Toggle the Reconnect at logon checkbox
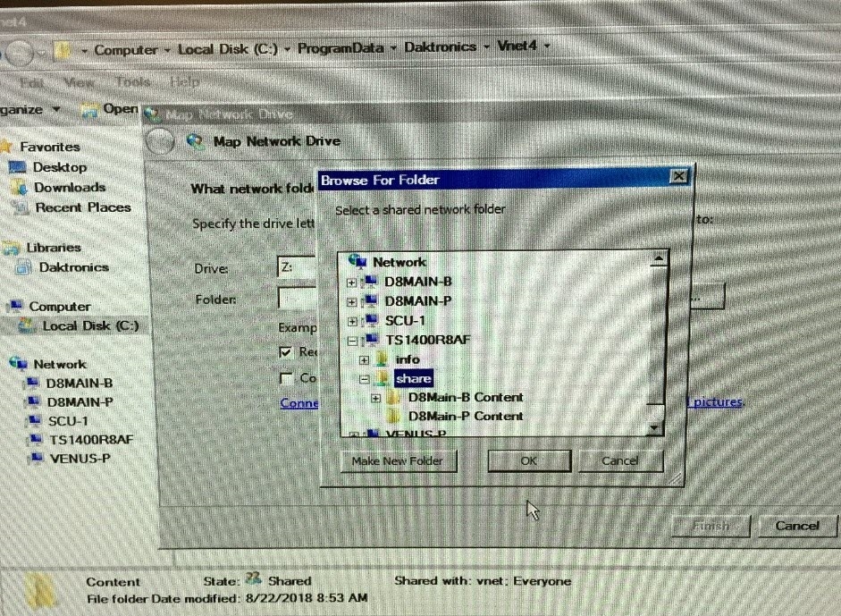Screen dimensions: 841x616 [x=286, y=352]
